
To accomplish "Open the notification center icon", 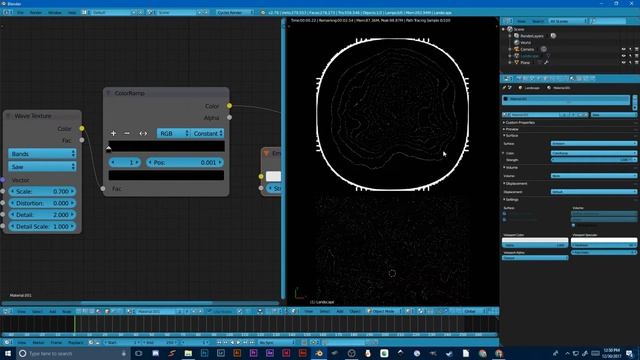I will (x=629, y=353).
